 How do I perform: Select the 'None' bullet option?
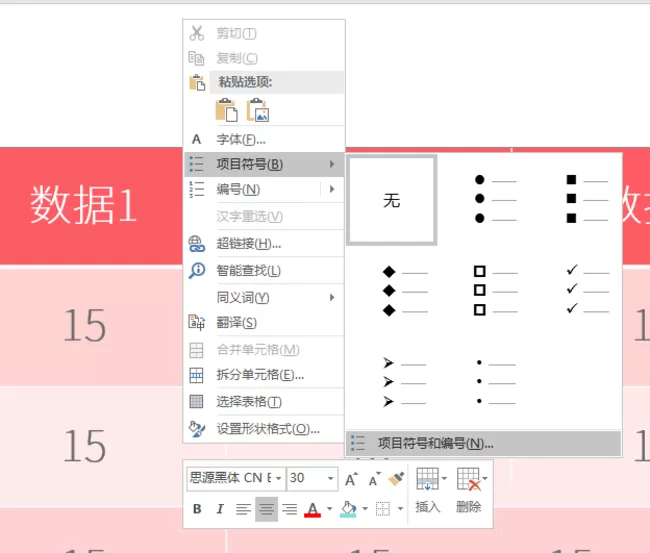[392, 200]
